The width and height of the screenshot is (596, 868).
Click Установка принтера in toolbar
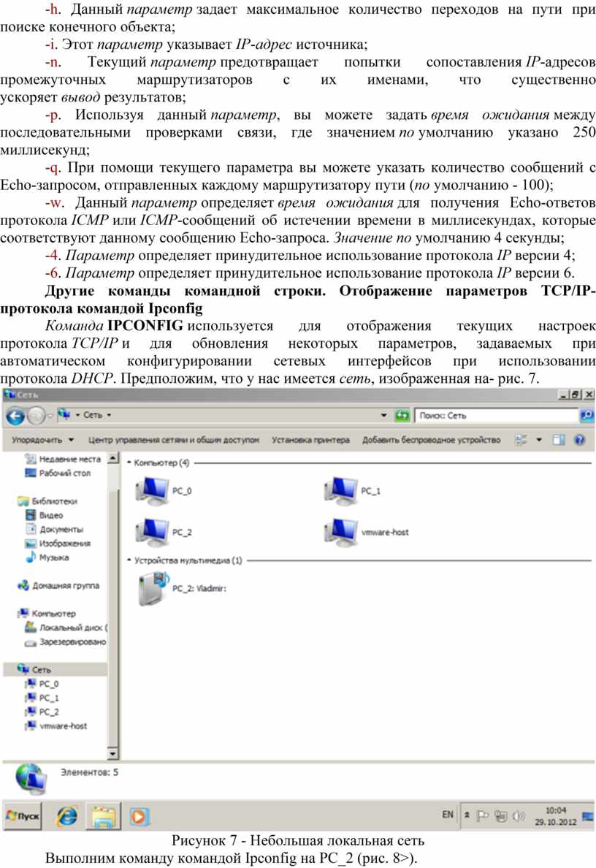[x=310, y=440]
